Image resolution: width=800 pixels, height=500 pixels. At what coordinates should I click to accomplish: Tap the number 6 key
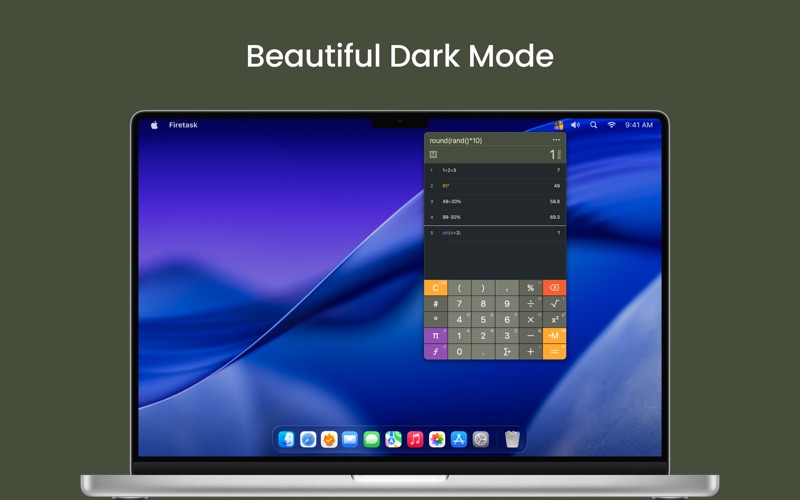tap(507, 319)
